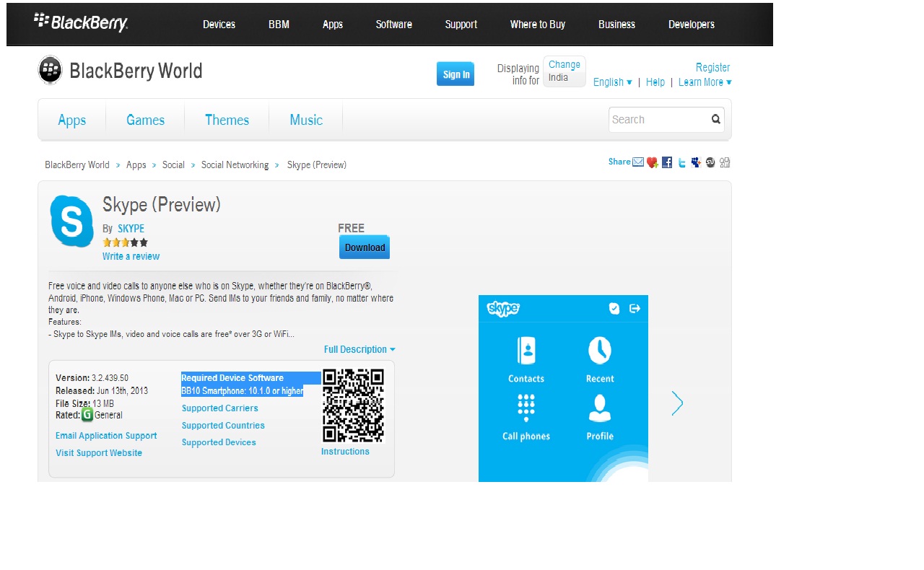Click the search magnifier icon
The image size is (924, 570).
pyautogui.click(x=716, y=119)
